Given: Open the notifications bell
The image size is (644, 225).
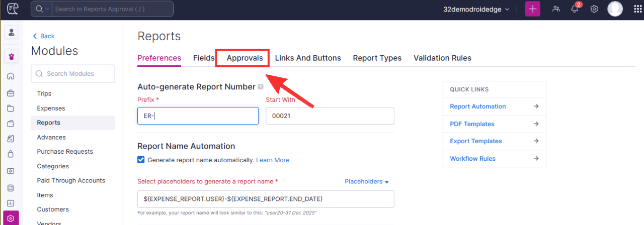Looking at the screenshot, I should 575,9.
